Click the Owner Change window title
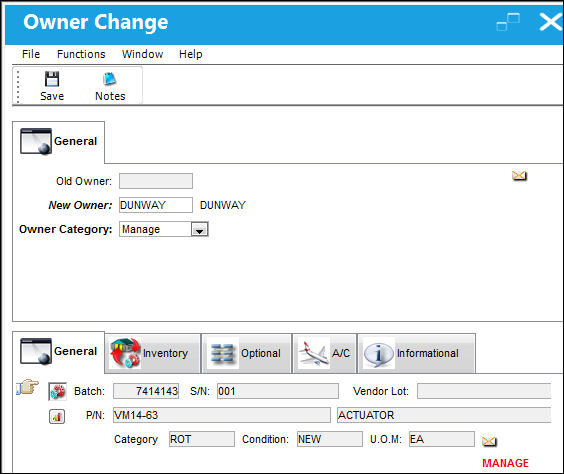The image size is (564, 474). pos(96,22)
